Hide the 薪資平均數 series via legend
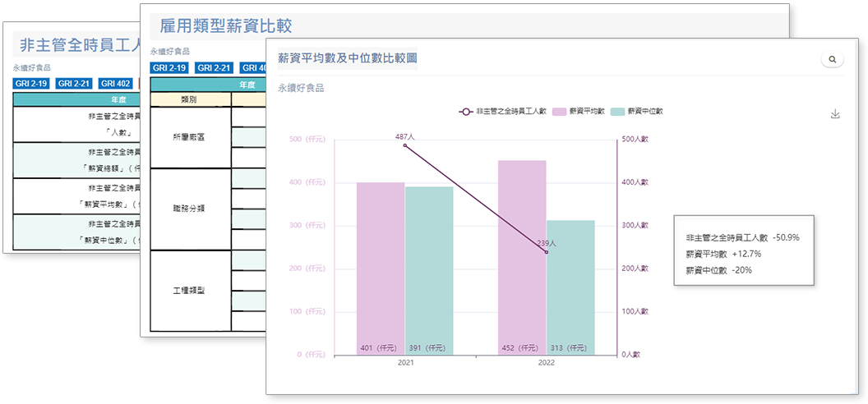Screen dimensions: 868x404 pyautogui.click(x=579, y=111)
